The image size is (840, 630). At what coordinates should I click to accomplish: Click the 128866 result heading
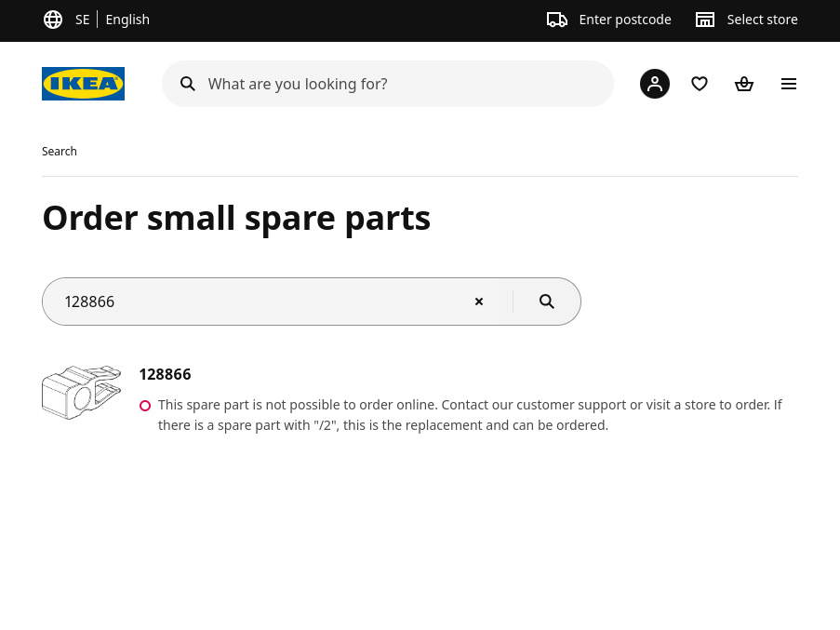pyautogui.click(x=165, y=374)
